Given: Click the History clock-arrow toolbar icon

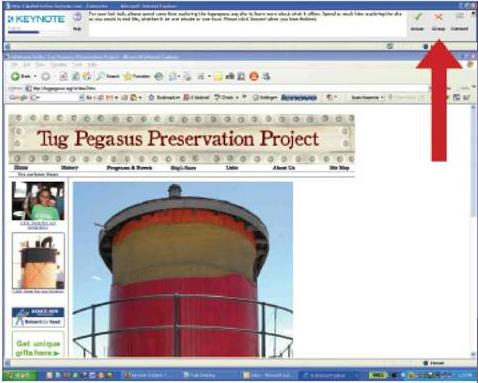Looking at the screenshot, I should pos(159,76).
